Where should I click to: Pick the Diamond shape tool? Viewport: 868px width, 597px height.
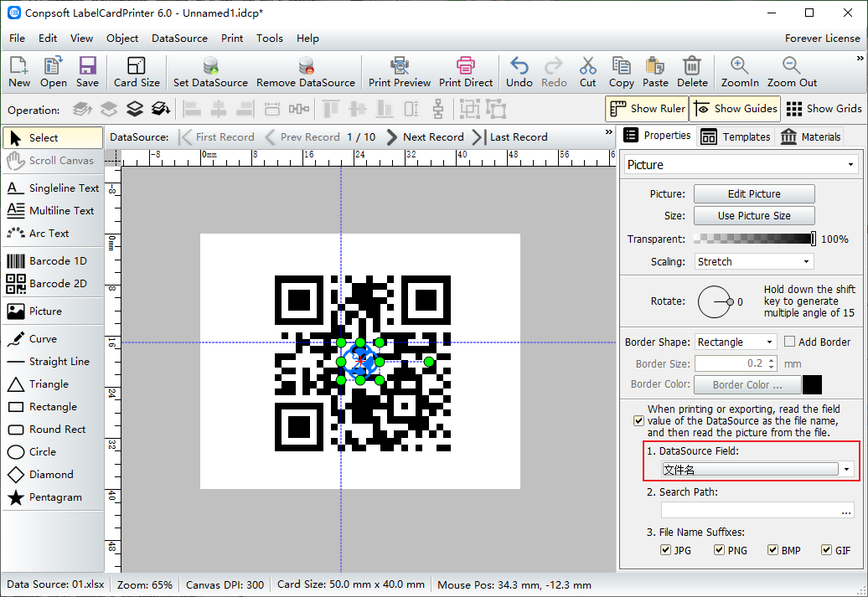pyautogui.click(x=53, y=474)
